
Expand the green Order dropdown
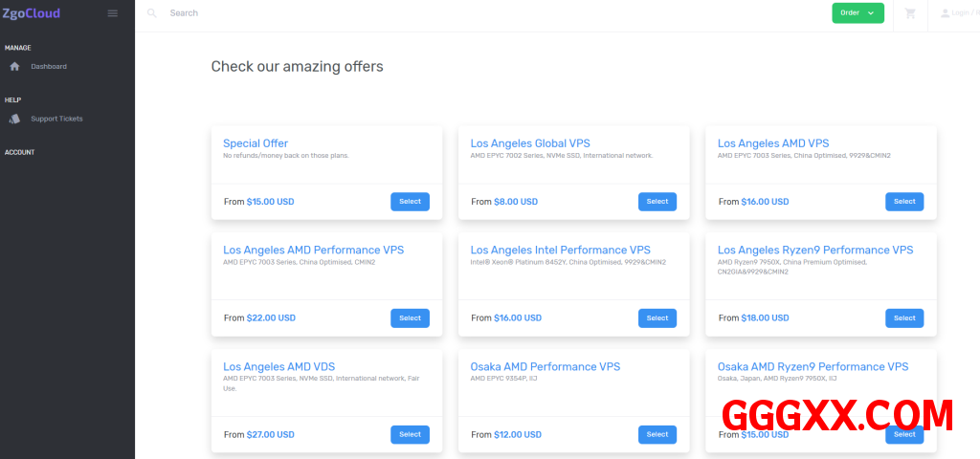tap(857, 13)
